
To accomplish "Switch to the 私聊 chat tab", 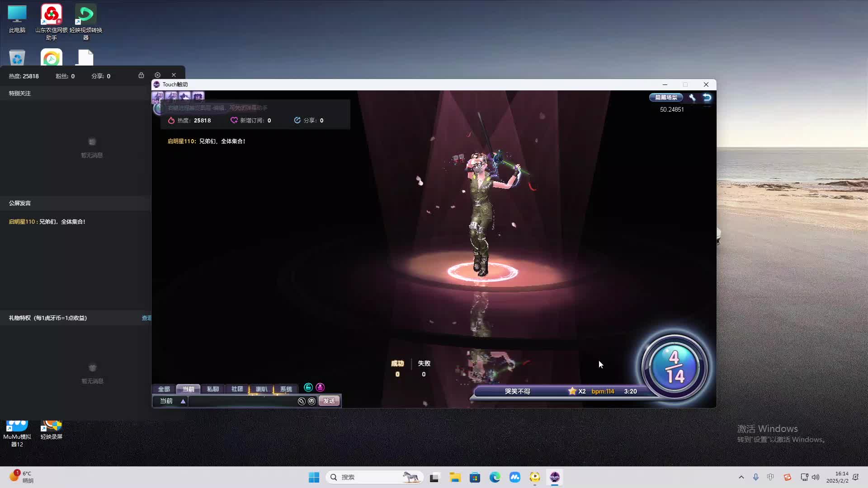I will [x=213, y=389].
